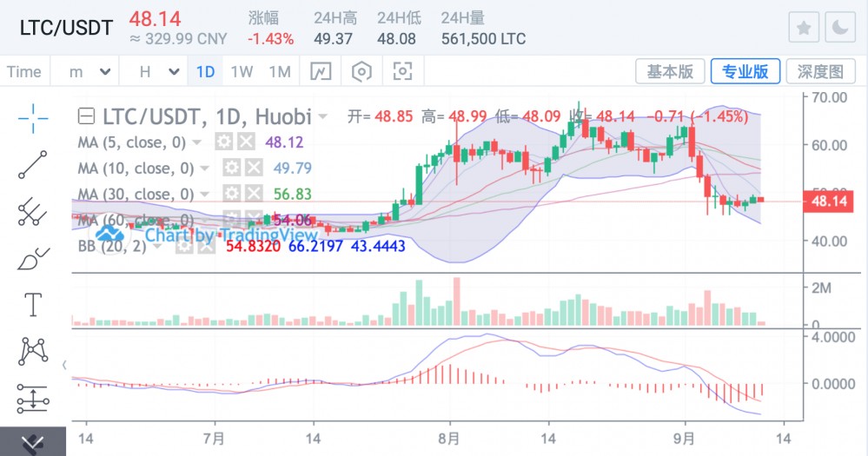
Task: Open the 深度图 depth chart
Action: point(820,71)
